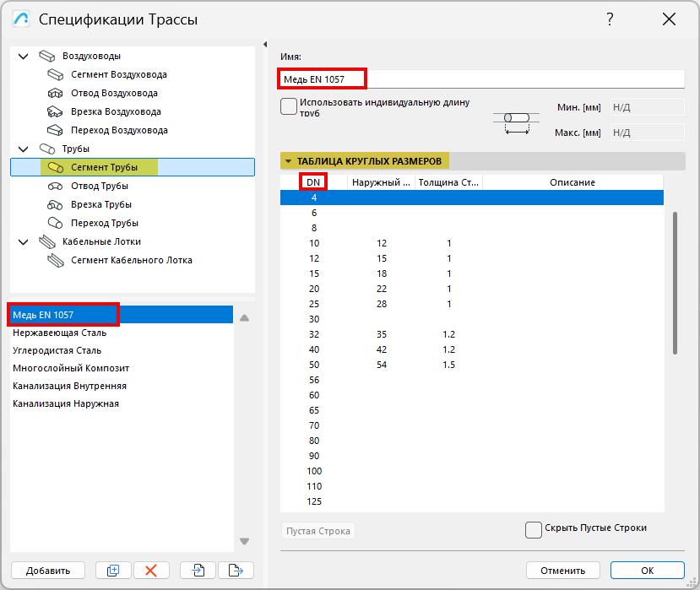
Task: Confirm with the OK button
Action: click(x=648, y=571)
